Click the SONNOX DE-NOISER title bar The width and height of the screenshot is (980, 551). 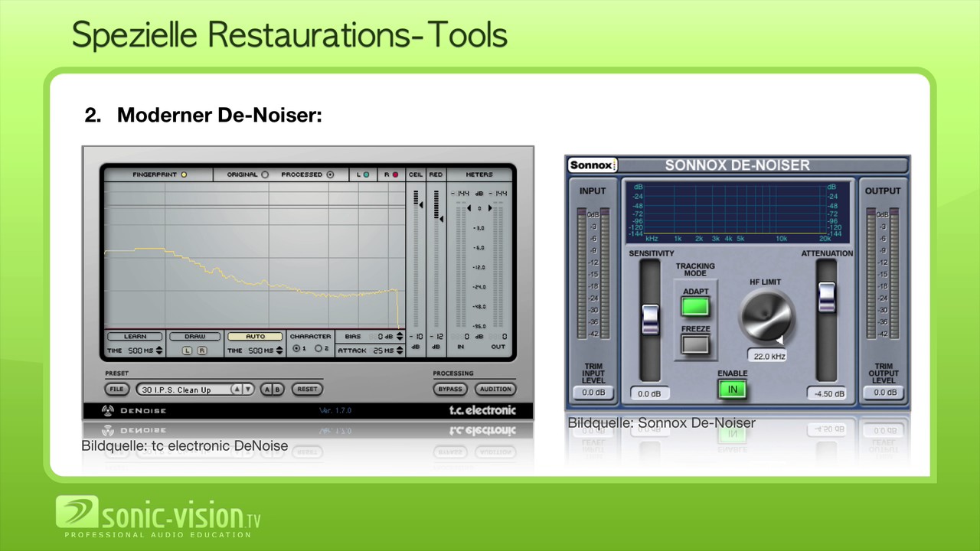(x=737, y=165)
